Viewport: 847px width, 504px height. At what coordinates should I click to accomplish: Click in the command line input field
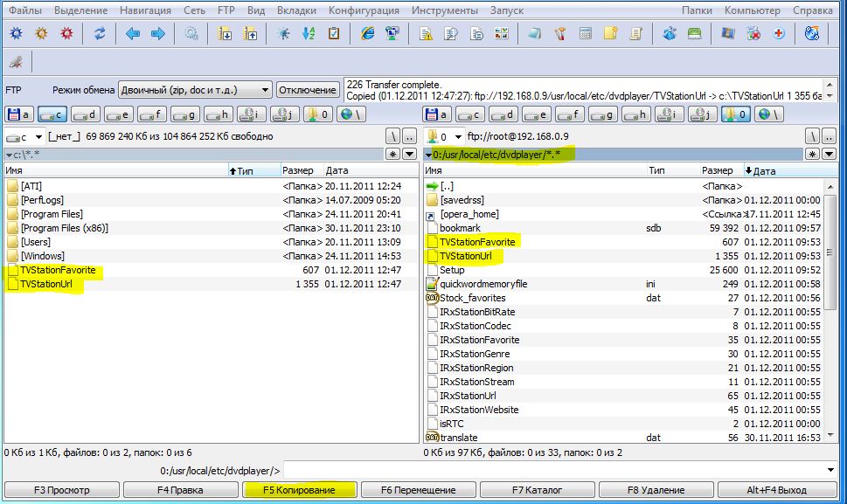554,470
